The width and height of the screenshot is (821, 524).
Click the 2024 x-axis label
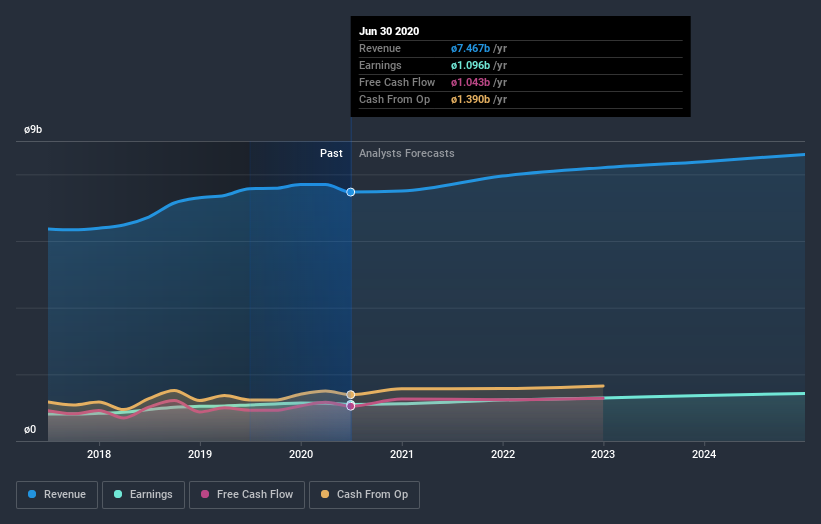pyautogui.click(x=704, y=454)
